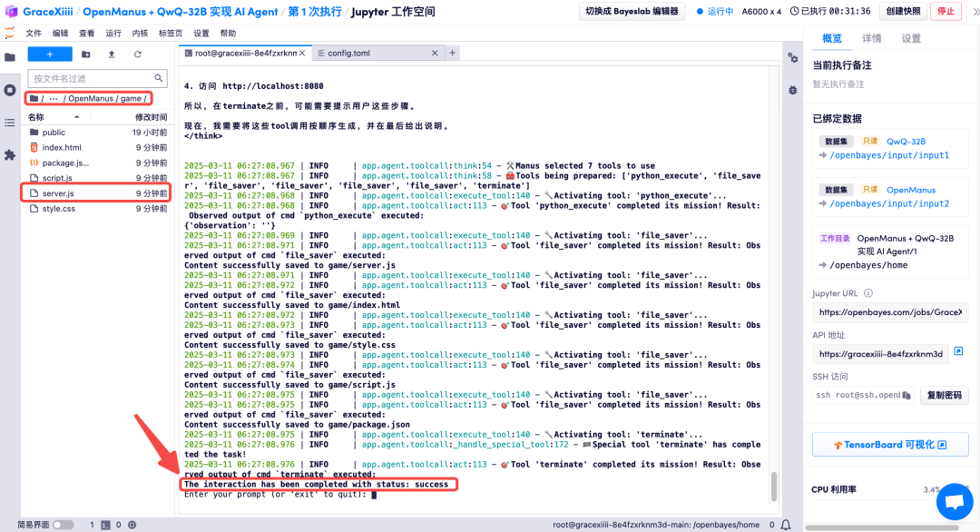Viewport: 980px width, 532px height.
Task: Open the public folder
Action: [98, 133]
